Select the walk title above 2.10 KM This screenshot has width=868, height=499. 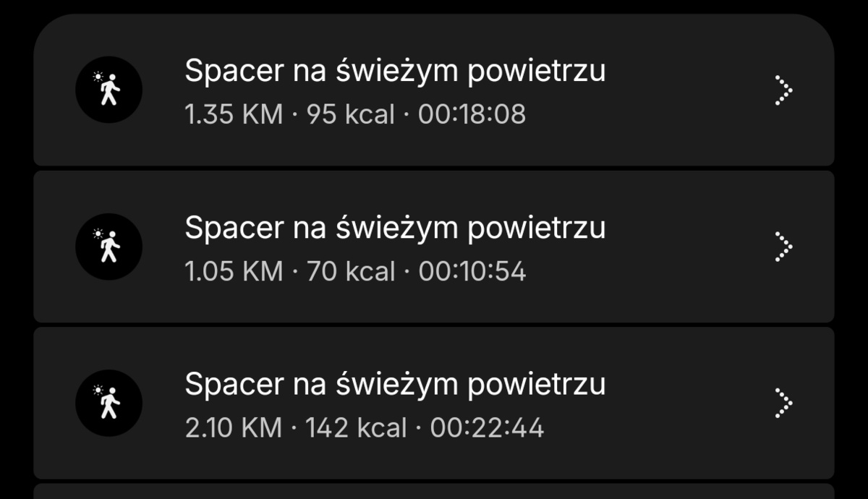(x=395, y=384)
